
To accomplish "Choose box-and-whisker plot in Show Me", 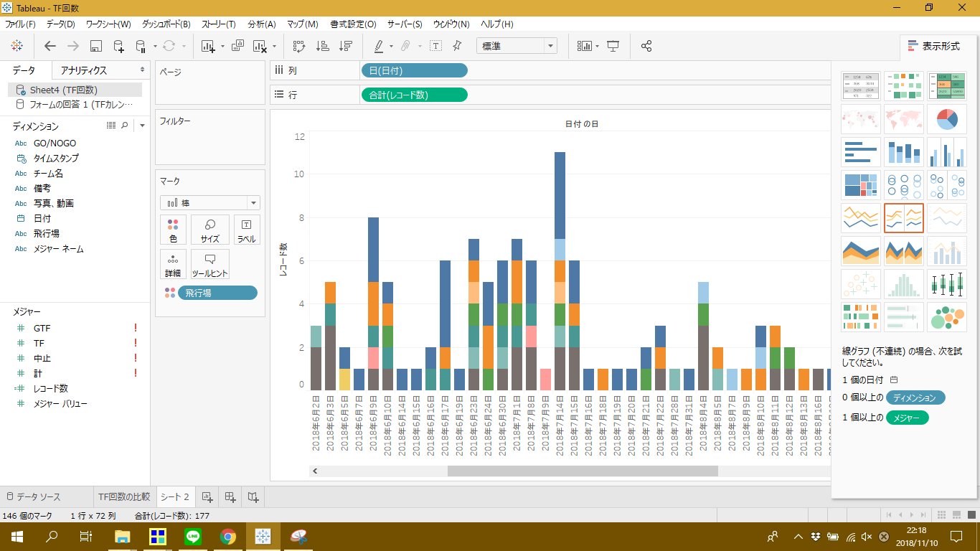I will point(946,284).
